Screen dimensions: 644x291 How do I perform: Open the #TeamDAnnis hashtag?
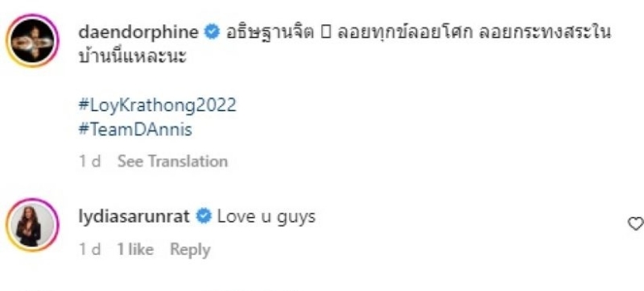click(x=135, y=130)
